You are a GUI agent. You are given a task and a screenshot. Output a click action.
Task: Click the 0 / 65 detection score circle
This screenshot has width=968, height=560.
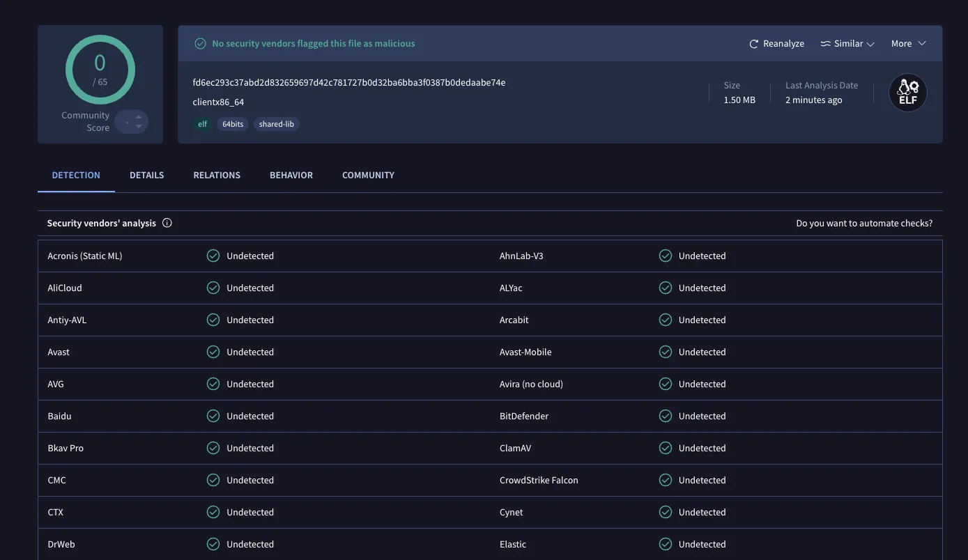(x=100, y=70)
